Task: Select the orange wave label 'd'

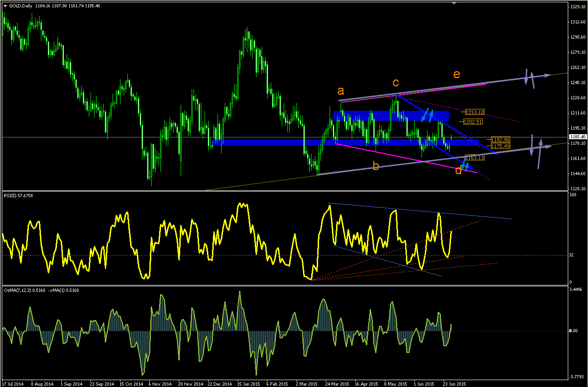Action: tap(458, 171)
